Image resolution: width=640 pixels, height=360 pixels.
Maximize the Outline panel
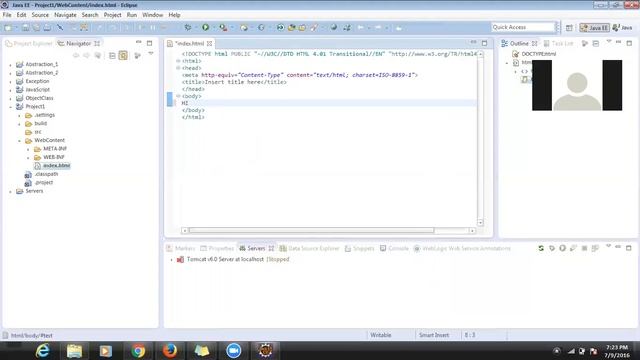point(629,43)
